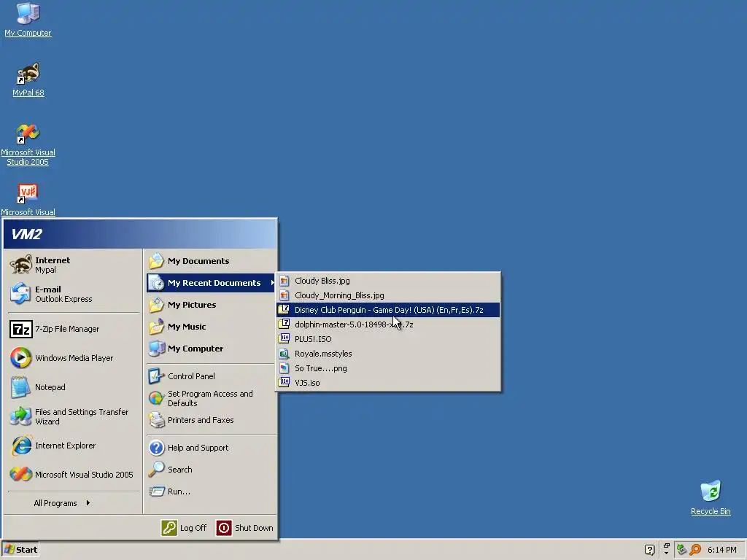Screen dimensions: 747x560
Task: Expand the My Recent Documents submenu
Action: tap(211, 283)
